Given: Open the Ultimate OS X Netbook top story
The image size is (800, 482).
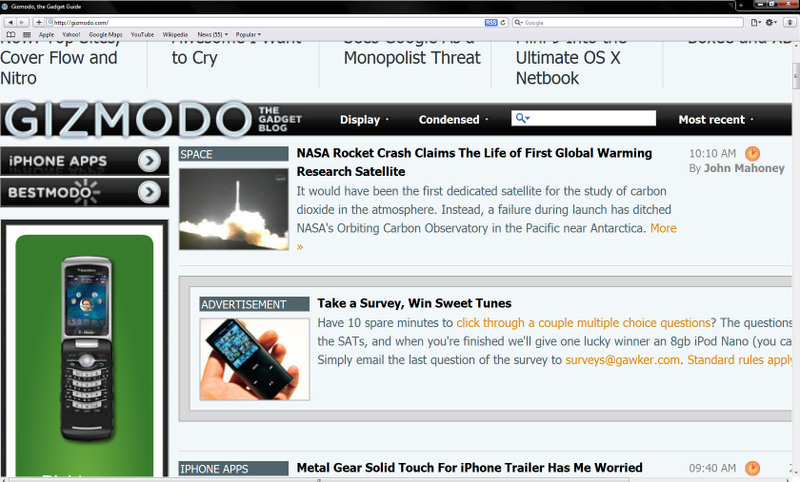Looking at the screenshot, I should pos(567,67).
